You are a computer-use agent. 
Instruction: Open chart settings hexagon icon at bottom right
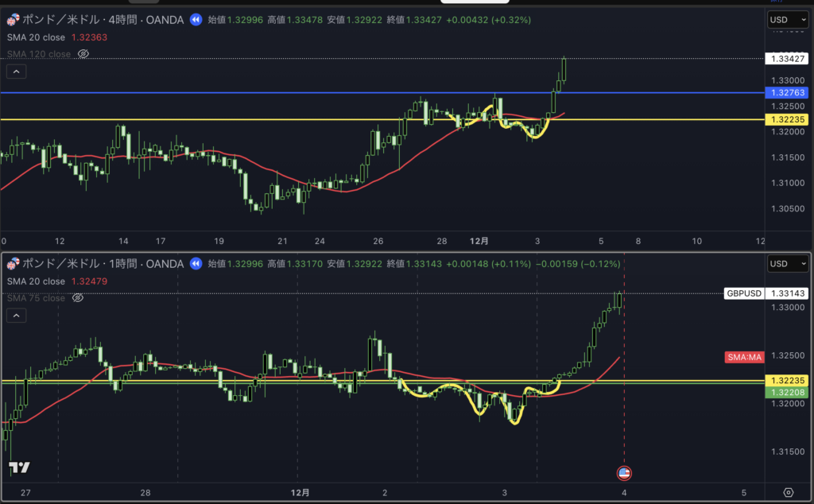[x=788, y=493]
